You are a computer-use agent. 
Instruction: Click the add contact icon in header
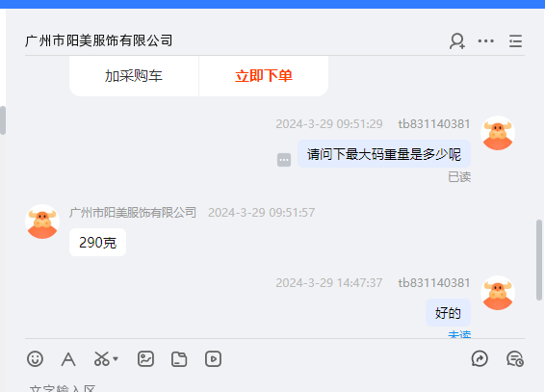coord(457,41)
